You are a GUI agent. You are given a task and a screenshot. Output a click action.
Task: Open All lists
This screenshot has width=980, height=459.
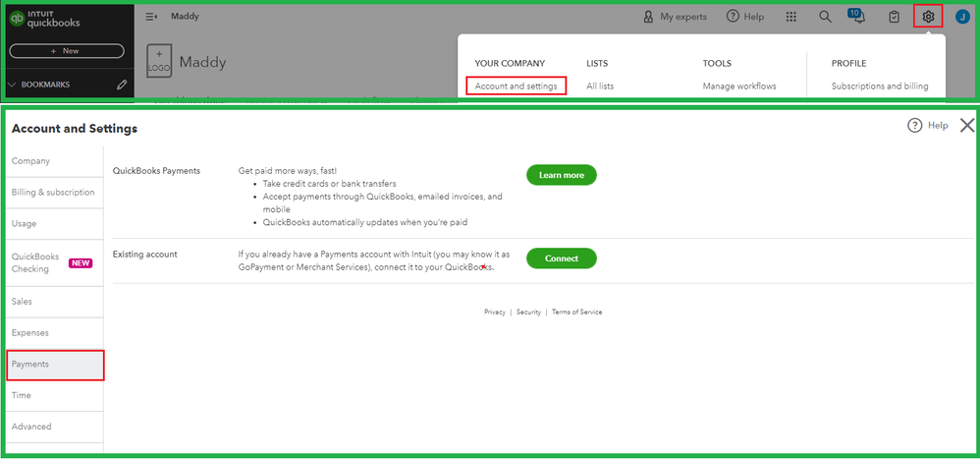600,86
